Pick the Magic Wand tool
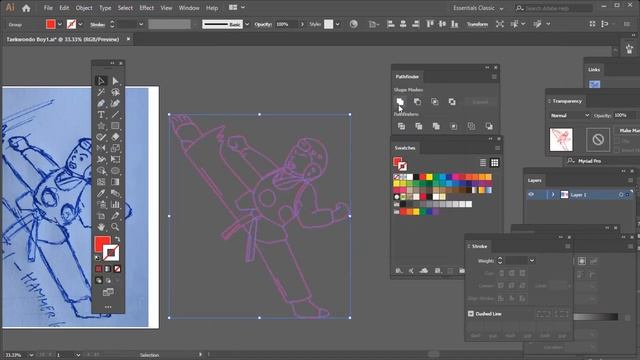 (101, 92)
